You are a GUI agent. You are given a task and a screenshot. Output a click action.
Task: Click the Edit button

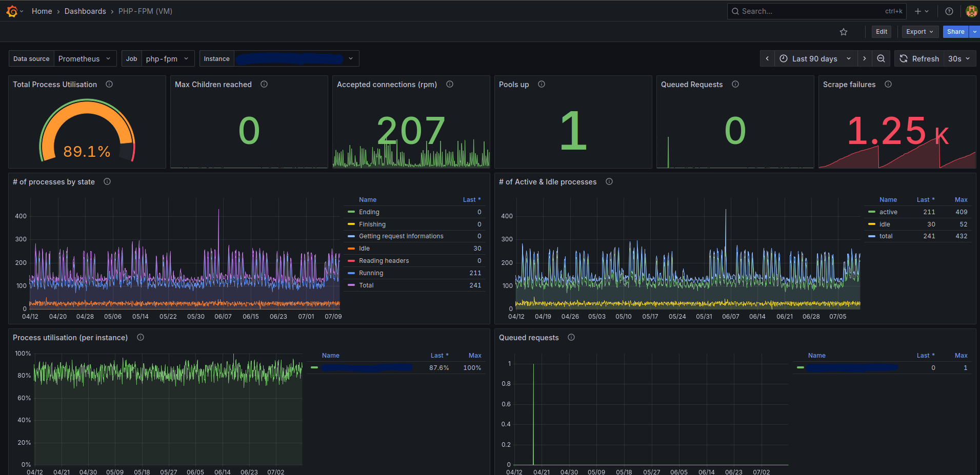tap(882, 32)
